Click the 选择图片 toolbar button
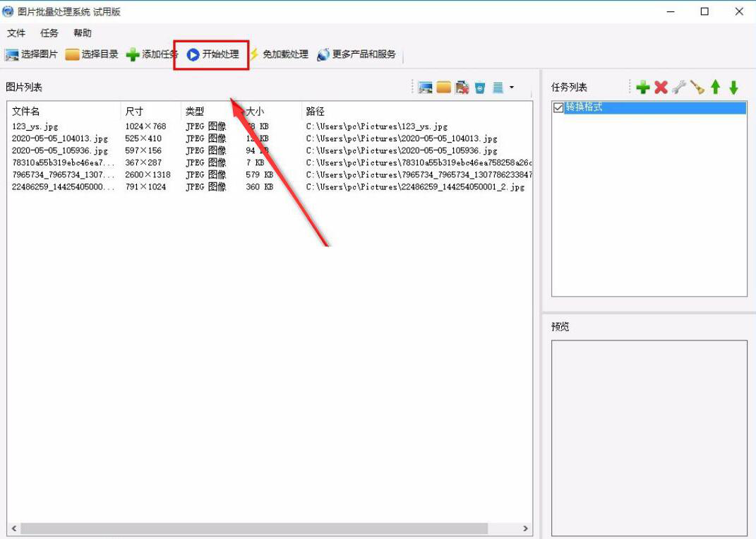The image size is (756, 539). point(31,54)
